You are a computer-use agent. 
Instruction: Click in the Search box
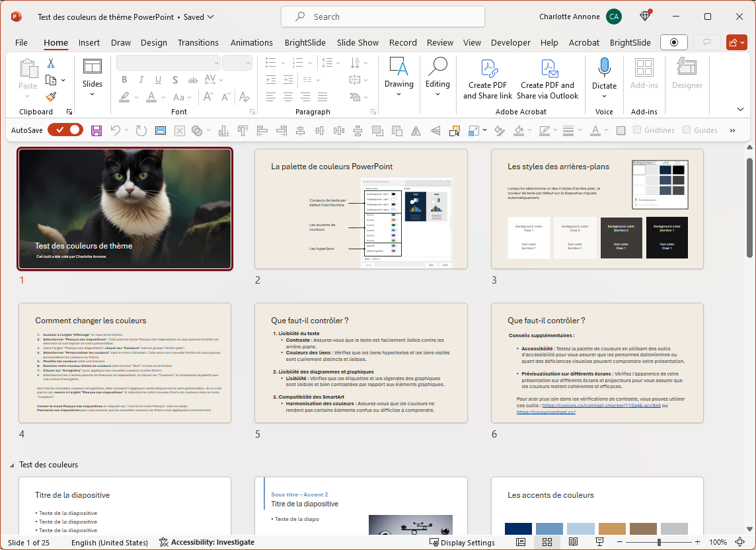point(383,17)
